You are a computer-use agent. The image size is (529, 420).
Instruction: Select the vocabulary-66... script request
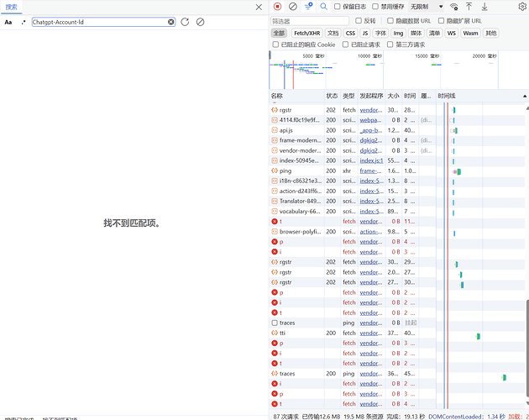point(353,212)
